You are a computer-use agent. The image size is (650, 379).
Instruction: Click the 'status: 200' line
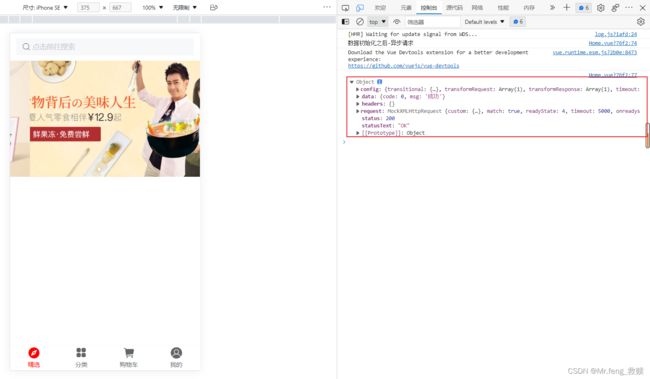point(378,119)
